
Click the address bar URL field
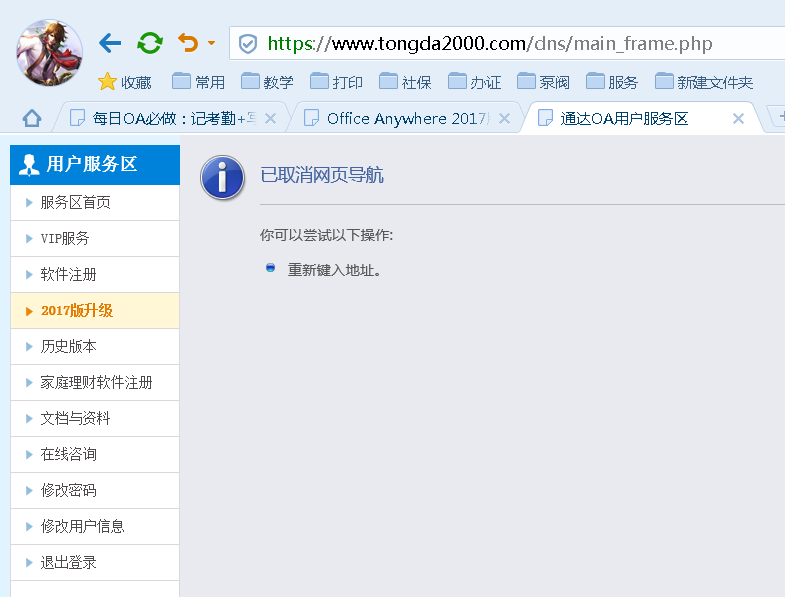click(500, 44)
